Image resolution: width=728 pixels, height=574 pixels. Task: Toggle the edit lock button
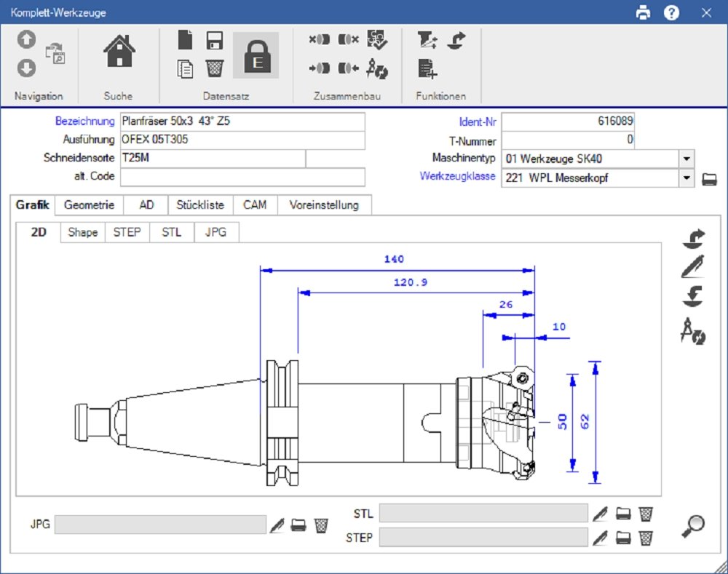click(256, 55)
